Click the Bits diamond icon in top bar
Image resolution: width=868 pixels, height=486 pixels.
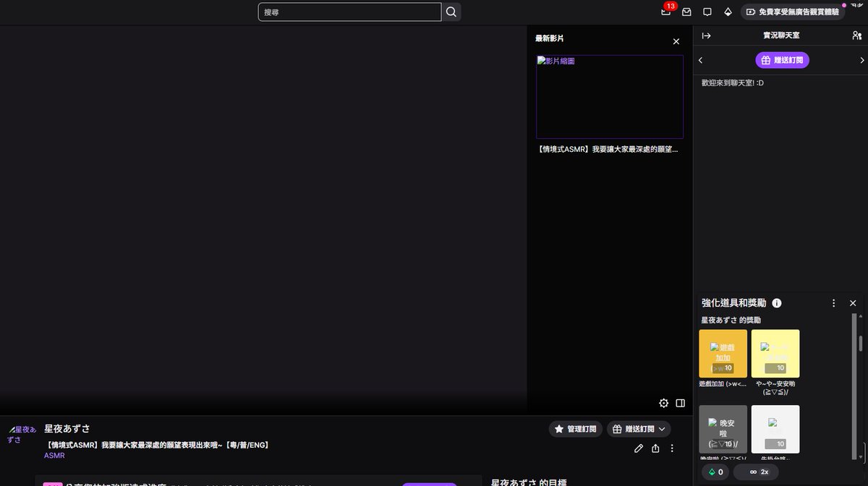tap(728, 12)
